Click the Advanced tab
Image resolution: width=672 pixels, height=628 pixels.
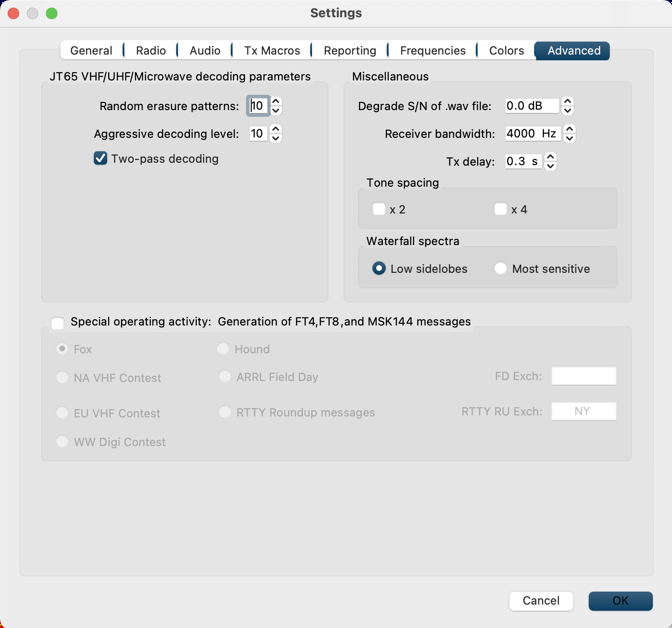pyautogui.click(x=573, y=51)
